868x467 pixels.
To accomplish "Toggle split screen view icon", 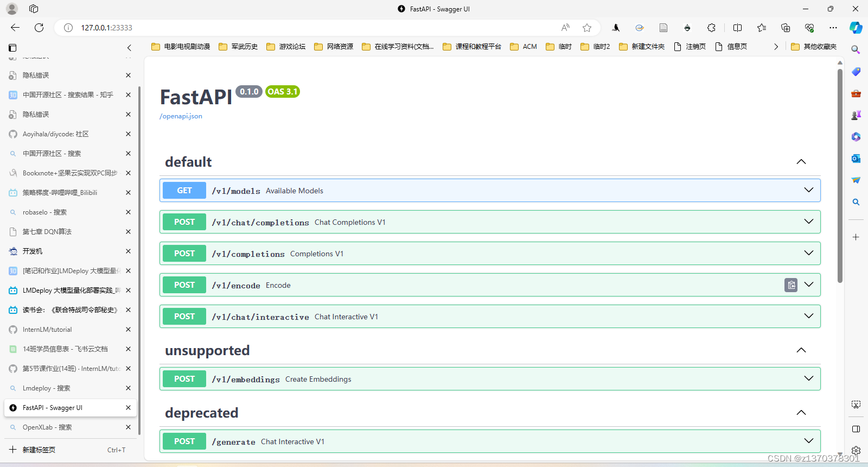I will pyautogui.click(x=737, y=28).
